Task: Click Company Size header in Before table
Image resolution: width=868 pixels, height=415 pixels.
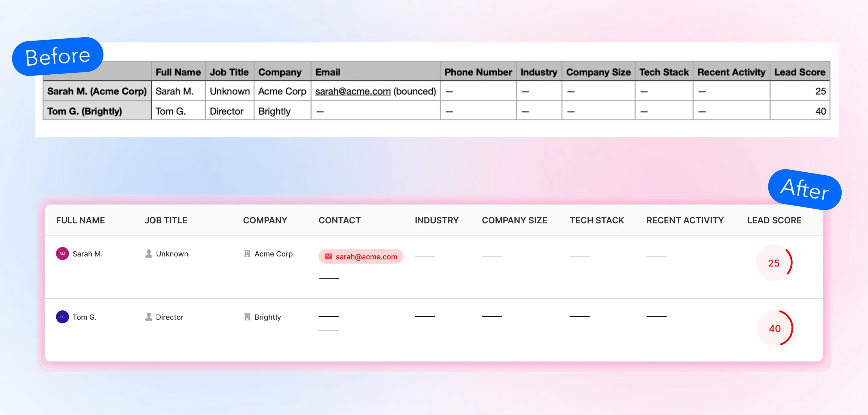Action: tap(598, 72)
